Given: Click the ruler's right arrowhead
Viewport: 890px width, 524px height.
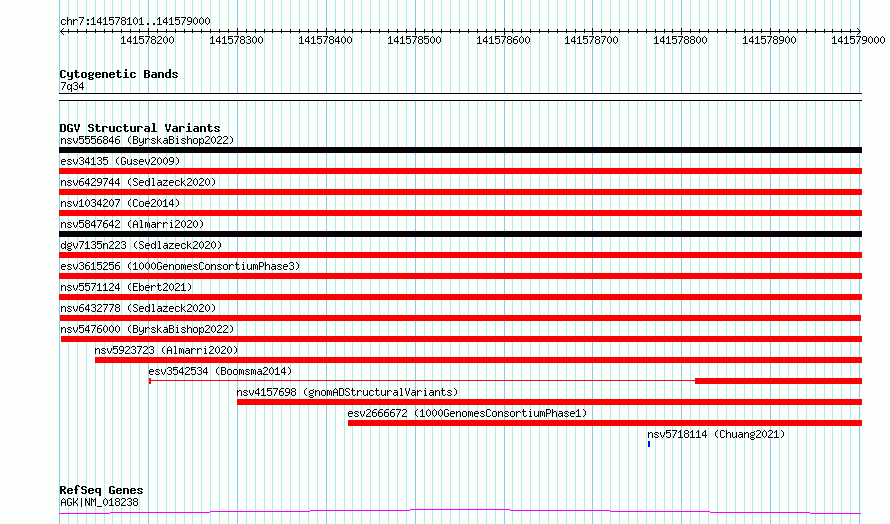Looking at the screenshot, I should [x=859, y=31].
